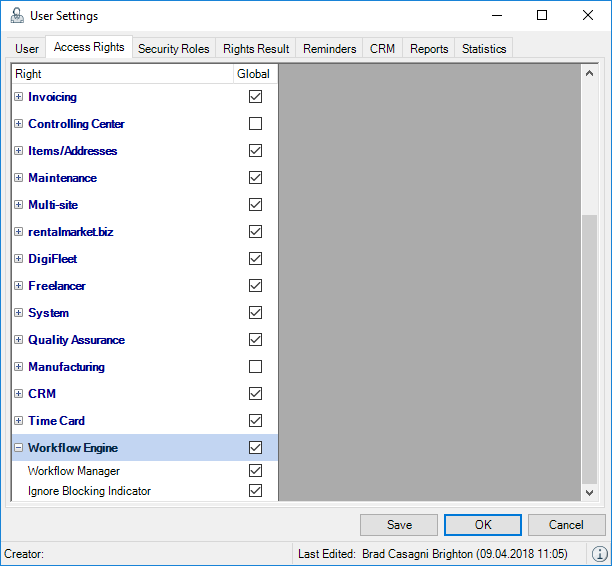Switch to the Security Roles tab
Image resolution: width=612 pixels, height=566 pixels.
pyautogui.click(x=173, y=48)
